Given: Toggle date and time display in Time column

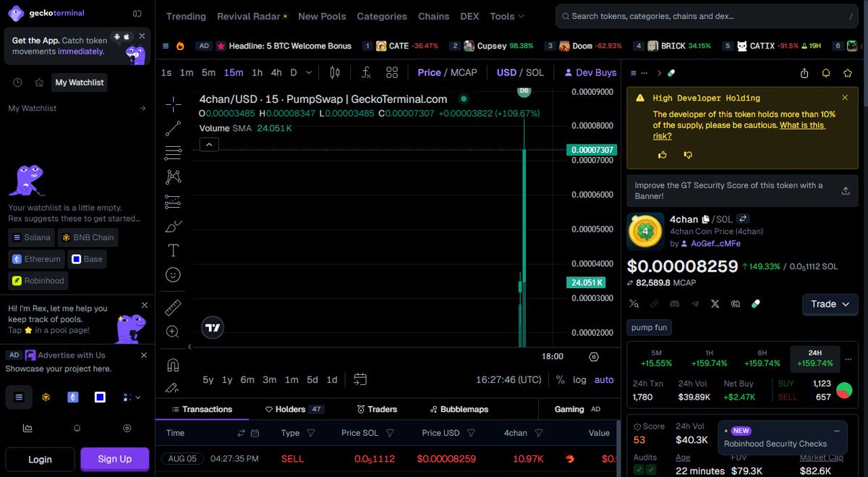Looking at the screenshot, I should [255, 433].
